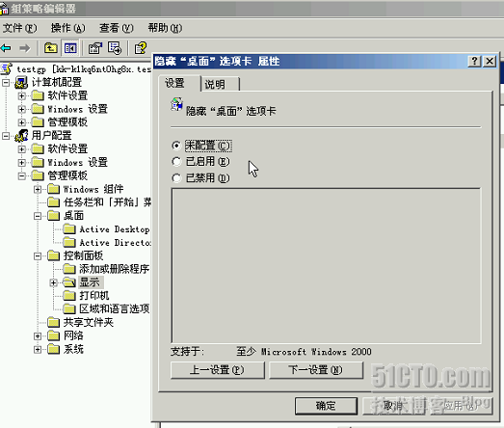Expand 软件设置 under 计算机配置
Screen dimensions: 504x428
tap(21, 95)
